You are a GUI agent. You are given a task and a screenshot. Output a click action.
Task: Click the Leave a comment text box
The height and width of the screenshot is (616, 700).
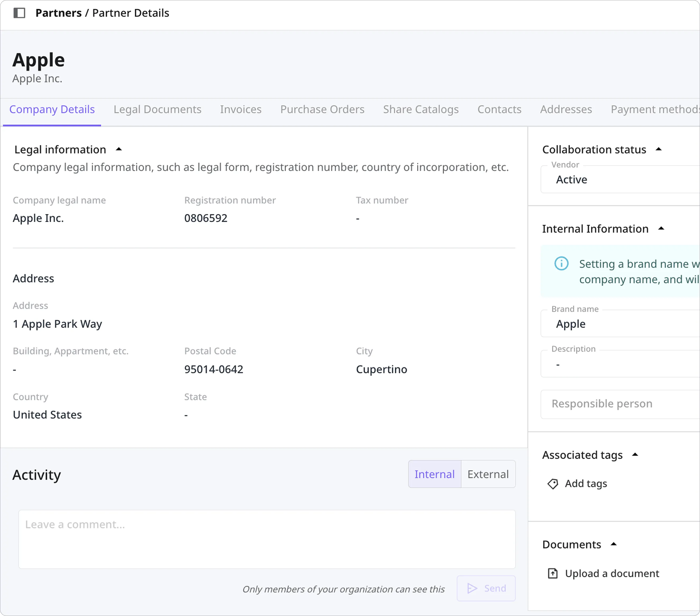point(267,539)
